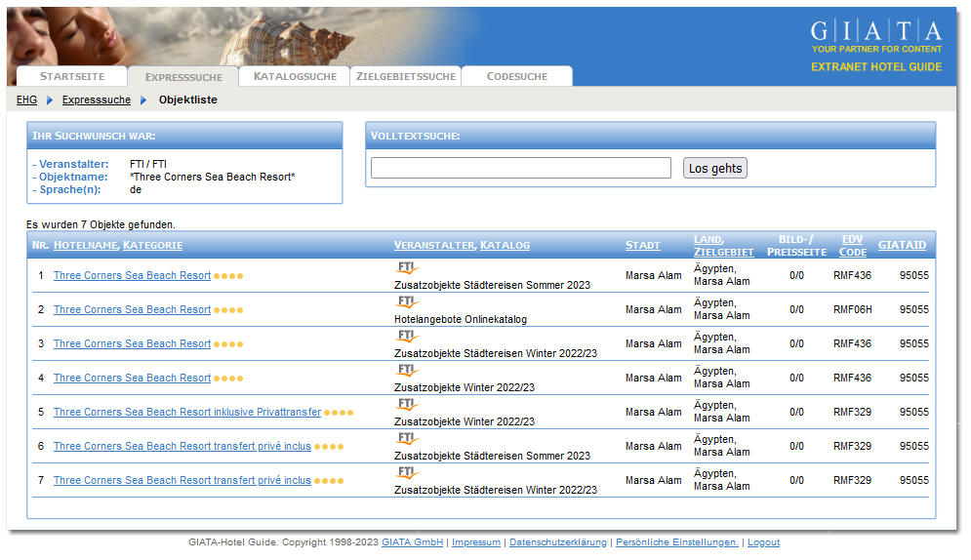Open Three Corners Sea Beach Resort in row 4
The image size is (971, 560).
(132, 378)
